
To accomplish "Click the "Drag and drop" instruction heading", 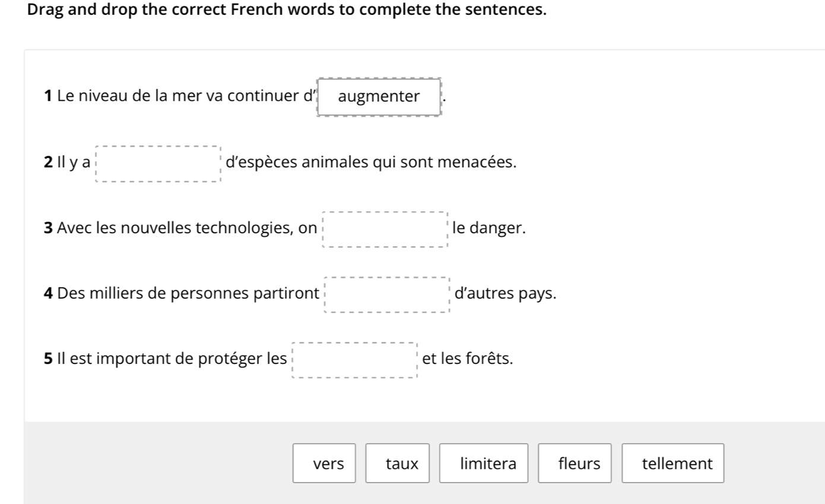I will (287, 10).
